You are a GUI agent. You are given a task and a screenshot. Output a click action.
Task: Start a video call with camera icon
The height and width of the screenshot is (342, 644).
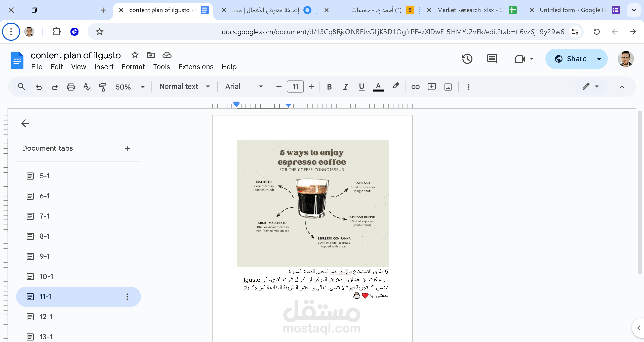(520, 59)
